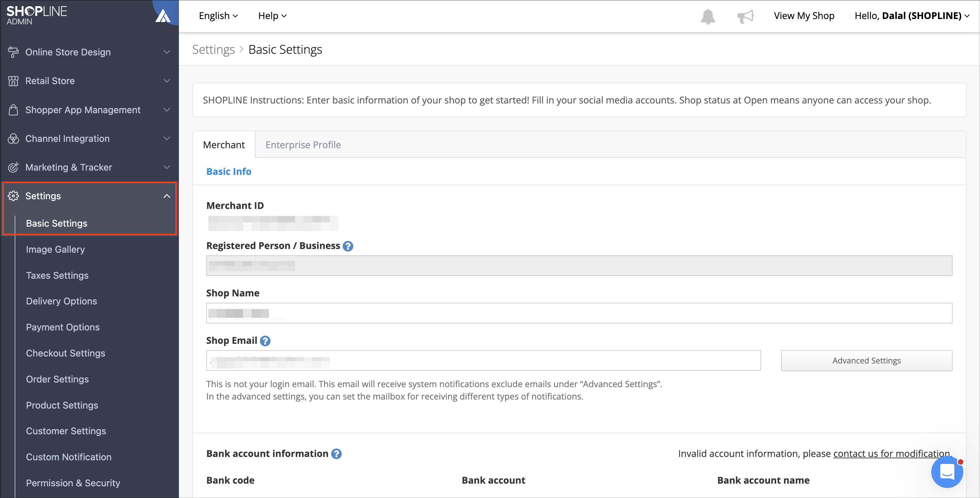This screenshot has width=980, height=498.
Task: Click the Channel Integration icon
Action: [x=13, y=139]
